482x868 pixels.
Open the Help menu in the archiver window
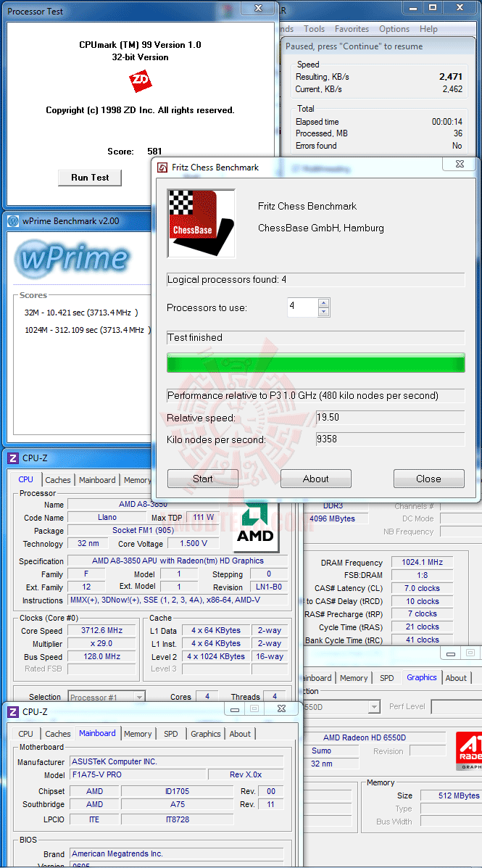[428, 29]
